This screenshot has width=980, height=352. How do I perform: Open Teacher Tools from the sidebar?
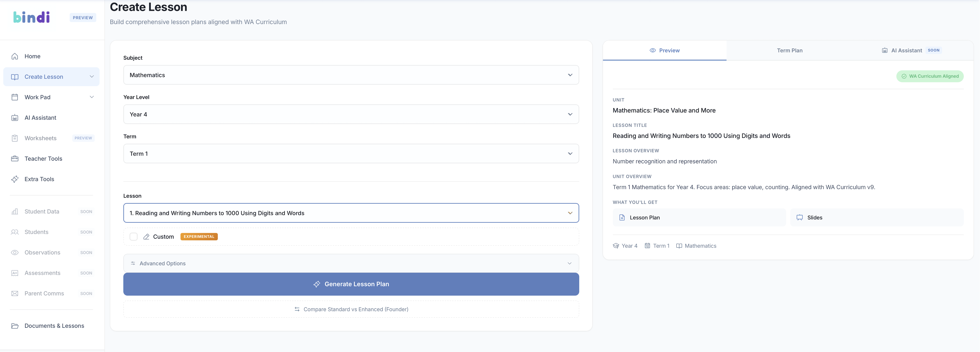[43, 159]
